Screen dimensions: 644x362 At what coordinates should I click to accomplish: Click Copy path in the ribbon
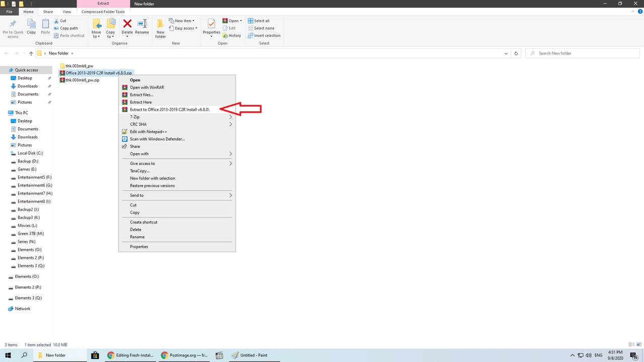point(65,28)
